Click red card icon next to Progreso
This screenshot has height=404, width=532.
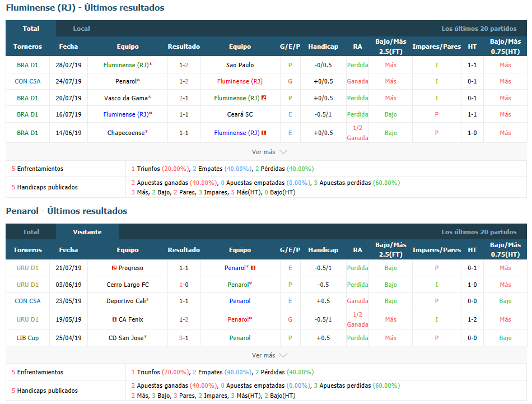point(114,268)
